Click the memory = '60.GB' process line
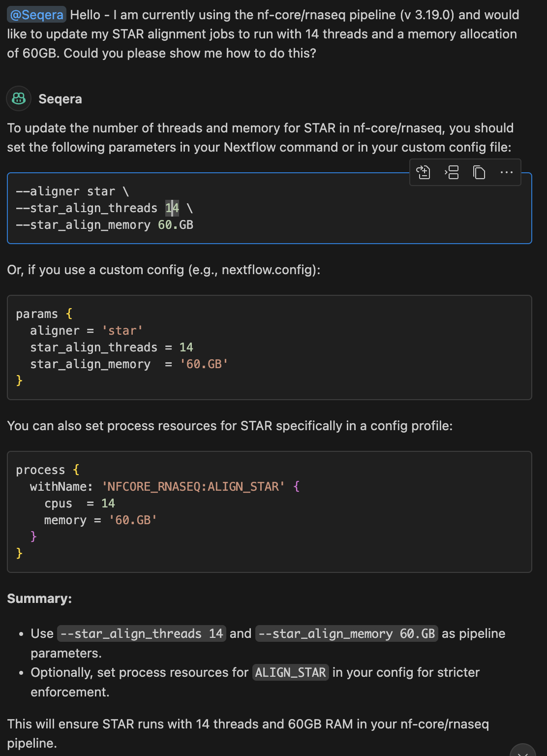 [100, 520]
